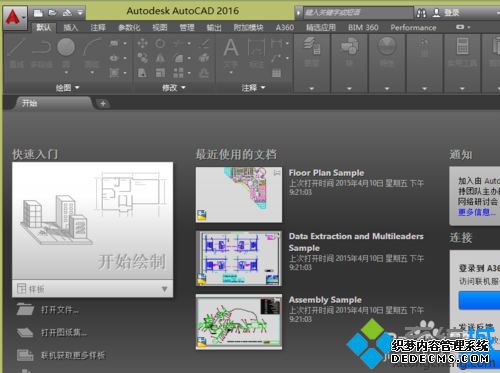Open the 样板 template dropdown

164,289
